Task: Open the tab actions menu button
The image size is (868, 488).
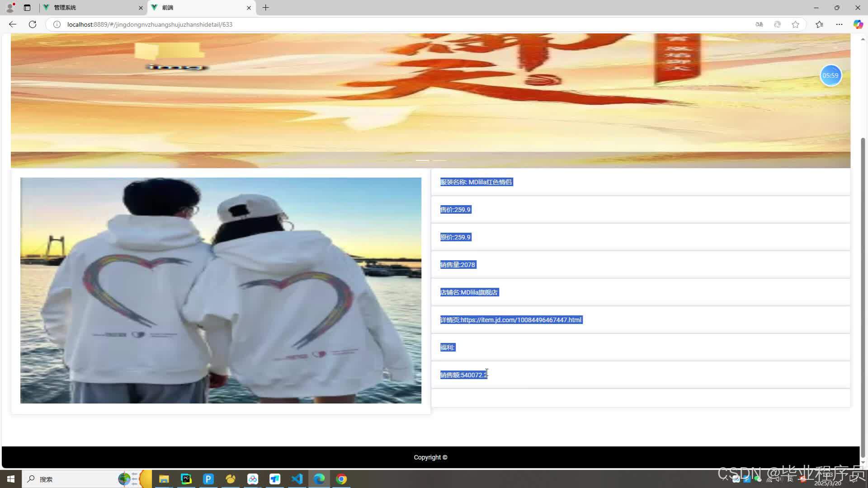Action: (27, 8)
